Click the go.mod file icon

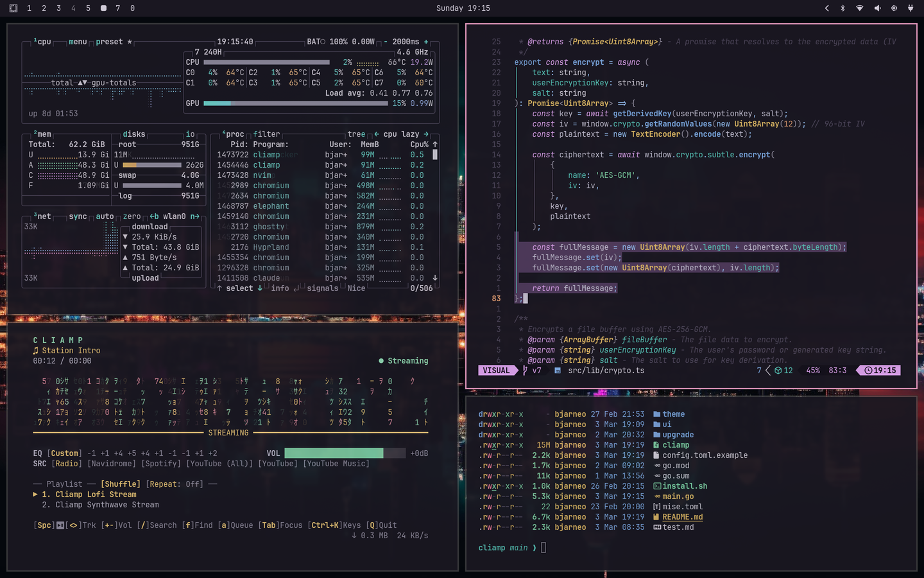click(657, 466)
